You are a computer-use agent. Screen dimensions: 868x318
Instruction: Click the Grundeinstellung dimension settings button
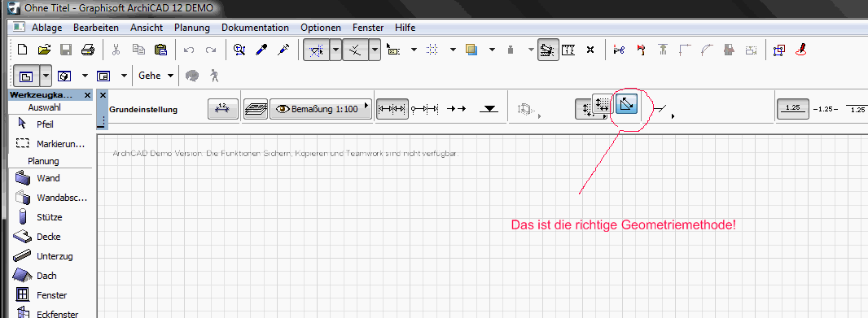pyautogui.click(x=222, y=109)
